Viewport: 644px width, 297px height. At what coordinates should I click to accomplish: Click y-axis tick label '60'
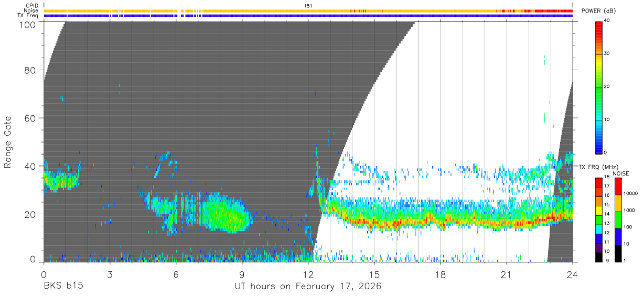(x=30, y=118)
